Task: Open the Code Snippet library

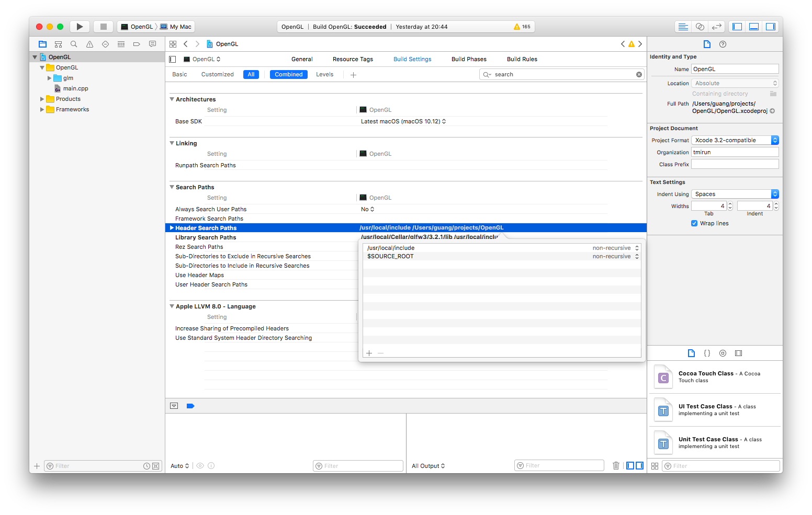Action: coord(707,353)
